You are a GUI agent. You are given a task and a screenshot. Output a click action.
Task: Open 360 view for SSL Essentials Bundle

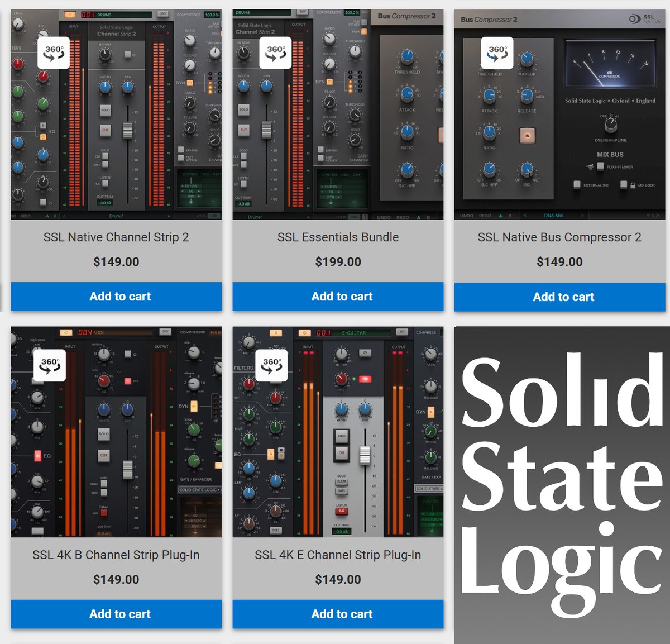coord(276,53)
